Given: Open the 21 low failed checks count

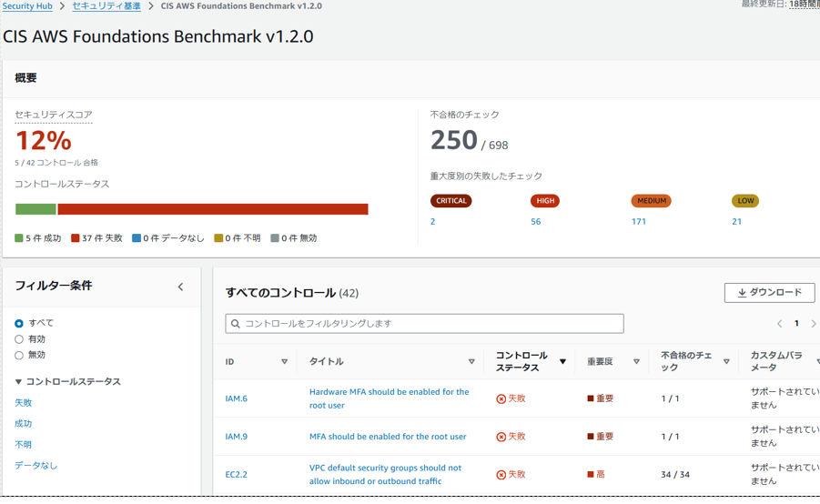Looking at the screenshot, I should (737, 222).
